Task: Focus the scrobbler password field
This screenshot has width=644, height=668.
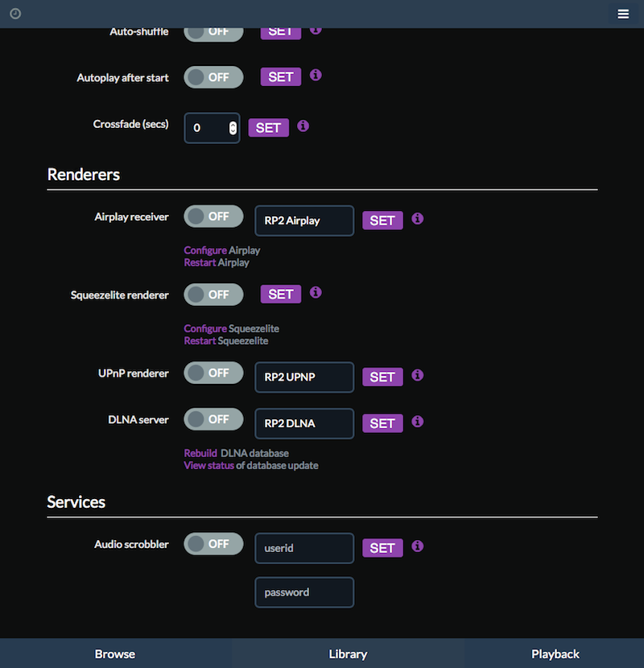Action: point(304,592)
